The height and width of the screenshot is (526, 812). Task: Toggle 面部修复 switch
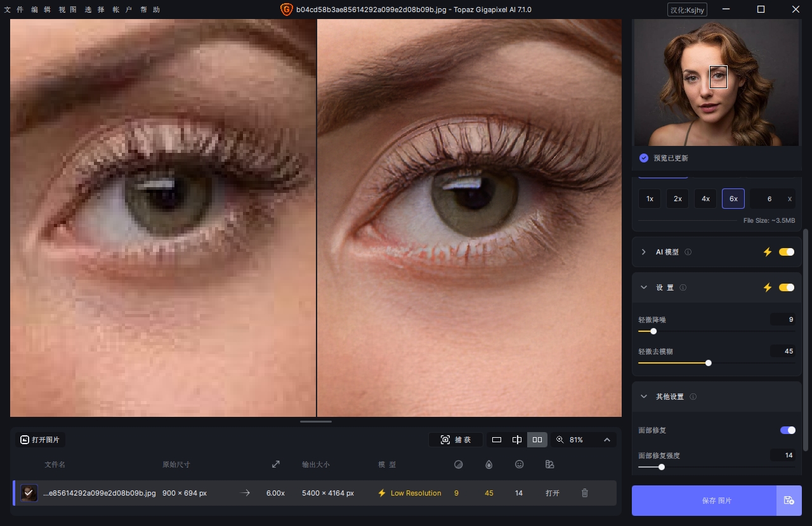tap(787, 430)
